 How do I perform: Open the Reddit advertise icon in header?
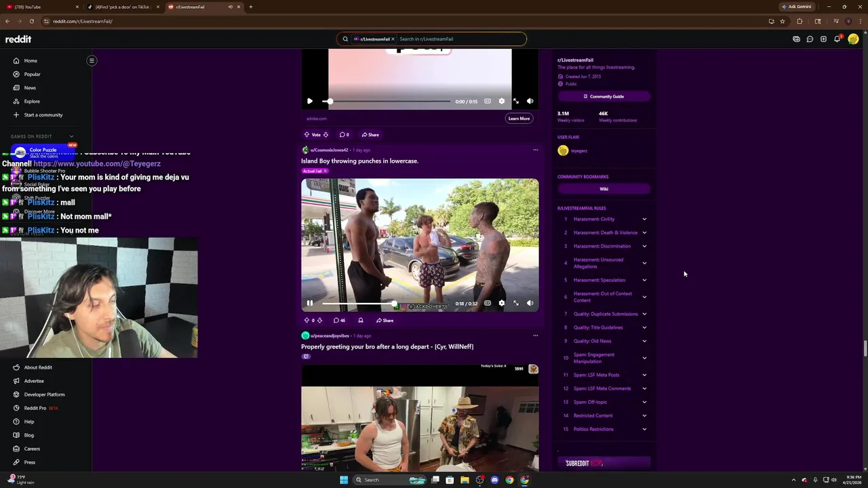[796, 39]
